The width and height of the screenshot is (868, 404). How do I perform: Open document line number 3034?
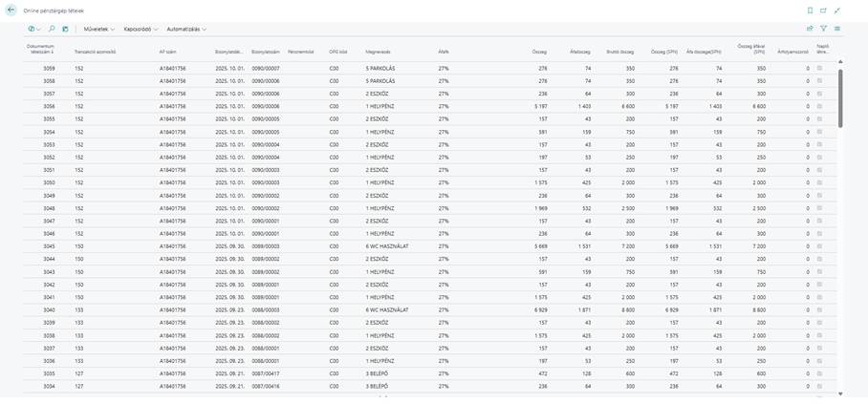coord(49,386)
